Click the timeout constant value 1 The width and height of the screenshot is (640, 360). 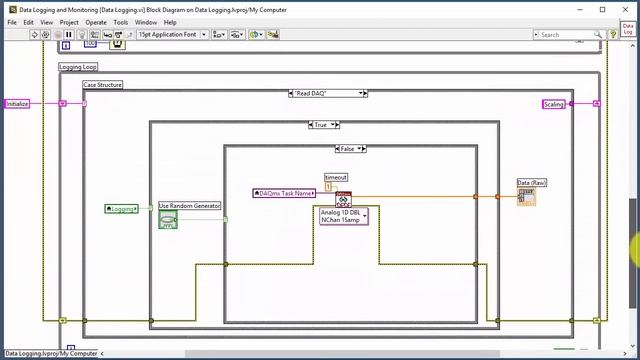click(x=328, y=187)
